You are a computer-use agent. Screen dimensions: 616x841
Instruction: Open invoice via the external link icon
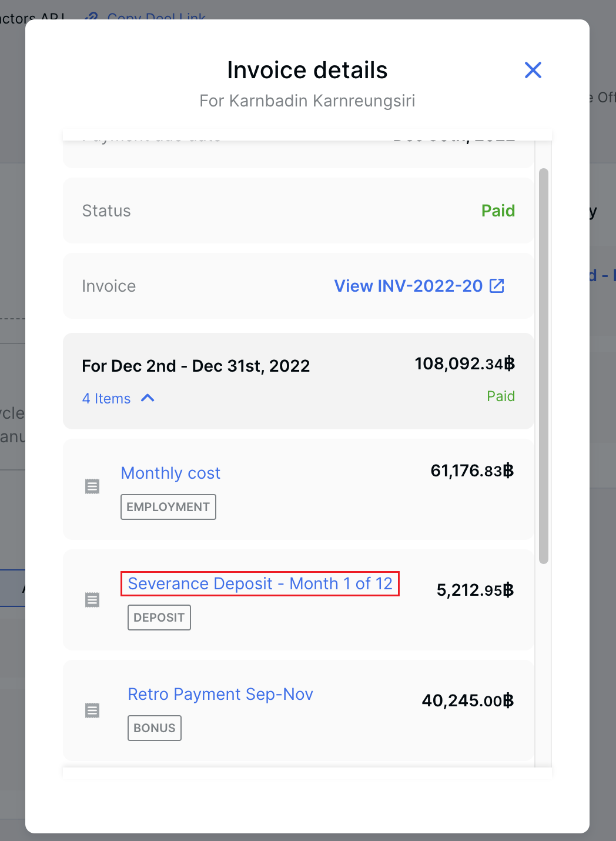pyautogui.click(x=497, y=286)
